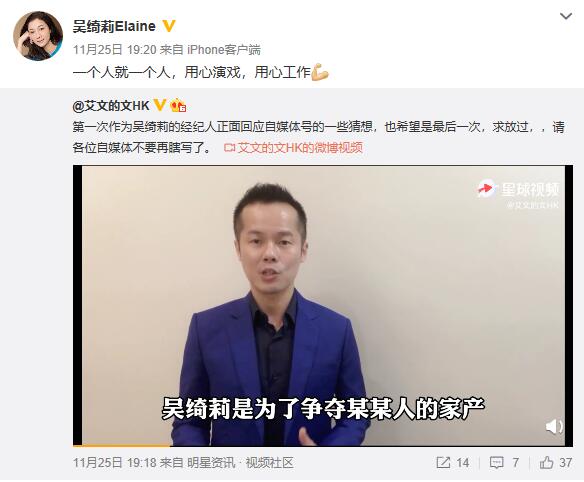The width and height of the screenshot is (584, 482).
Task: Open the post options chevron menu
Action: tap(566, 16)
